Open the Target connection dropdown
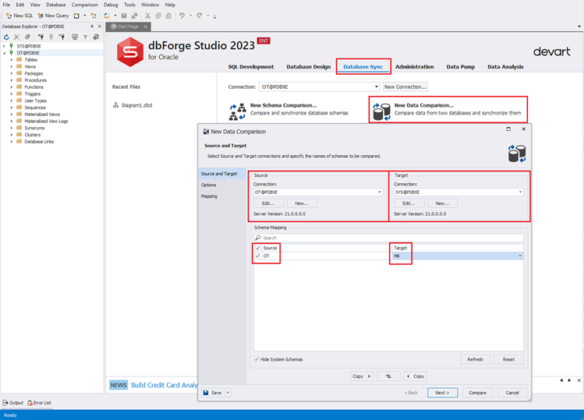This screenshot has height=420, width=584. pos(520,192)
